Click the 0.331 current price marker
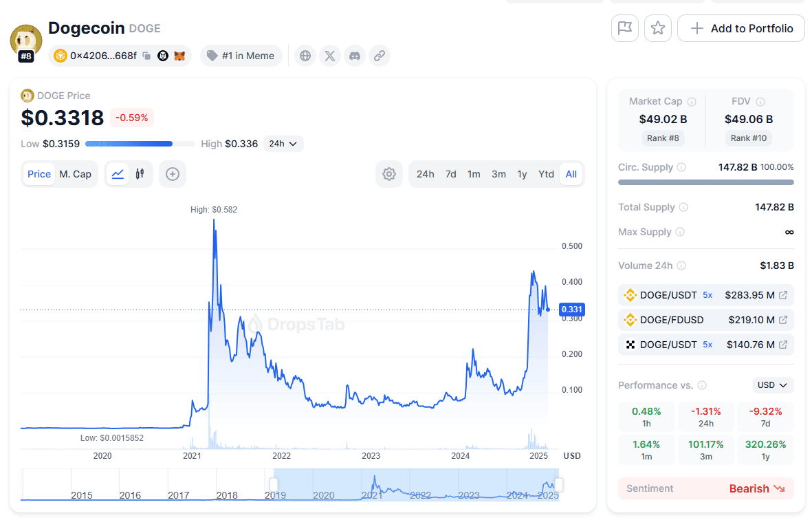This screenshot has height=520, width=812. 572,310
